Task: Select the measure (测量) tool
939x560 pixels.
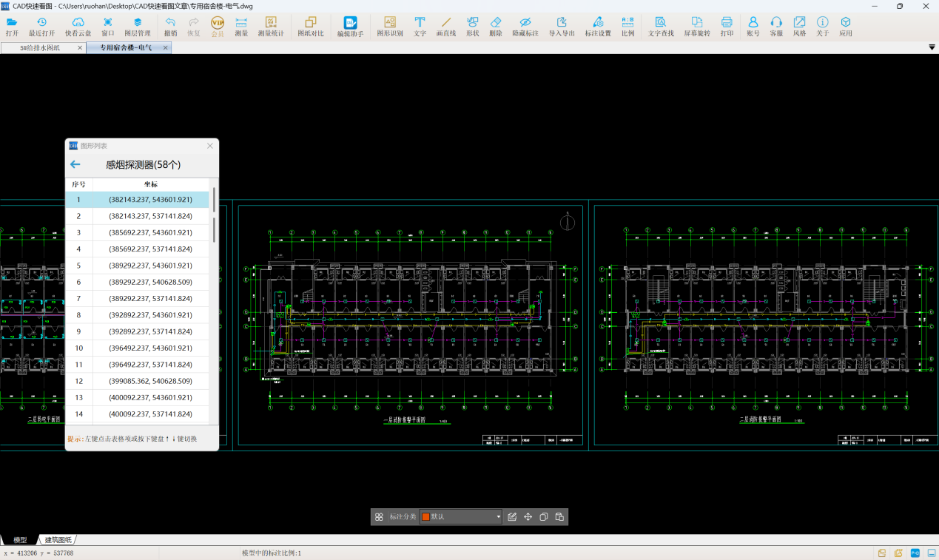Action: click(241, 27)
